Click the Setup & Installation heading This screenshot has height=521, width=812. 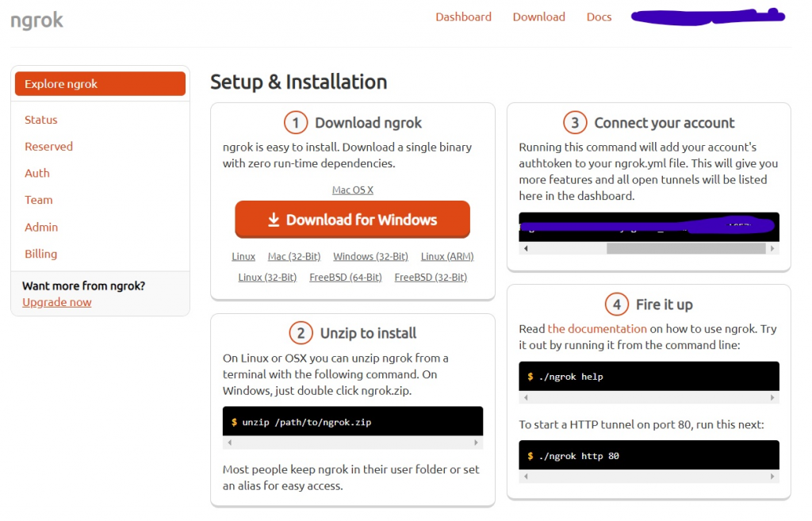(299, 82)
